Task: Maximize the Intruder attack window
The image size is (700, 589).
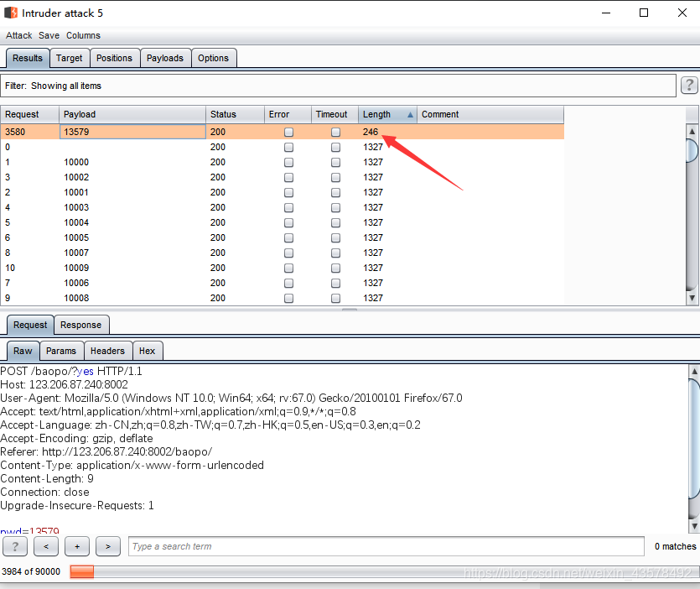Action: 644,13
